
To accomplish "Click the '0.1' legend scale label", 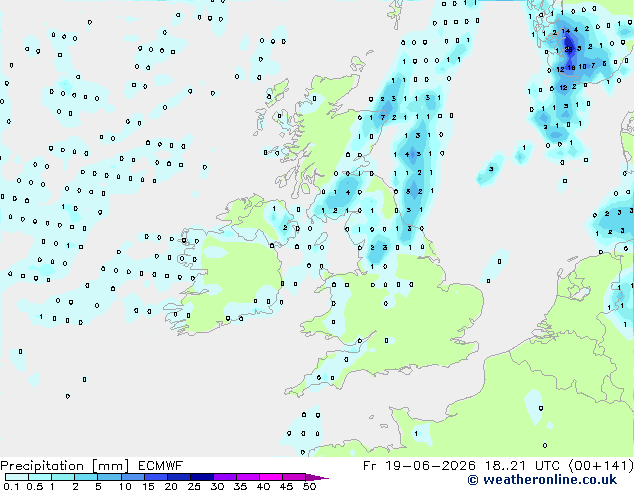I will pos(11,486).
